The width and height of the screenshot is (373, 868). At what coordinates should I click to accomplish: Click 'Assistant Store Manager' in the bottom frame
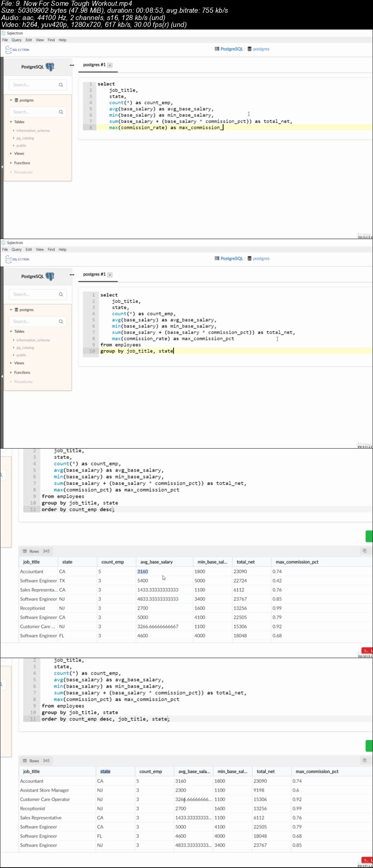tap(44, 790)
